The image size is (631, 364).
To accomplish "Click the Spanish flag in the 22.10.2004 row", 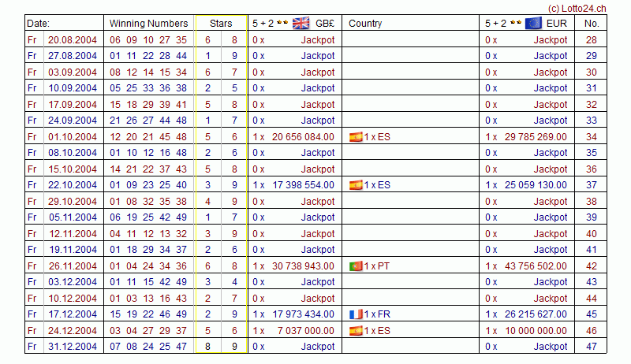I will [355, 185].
